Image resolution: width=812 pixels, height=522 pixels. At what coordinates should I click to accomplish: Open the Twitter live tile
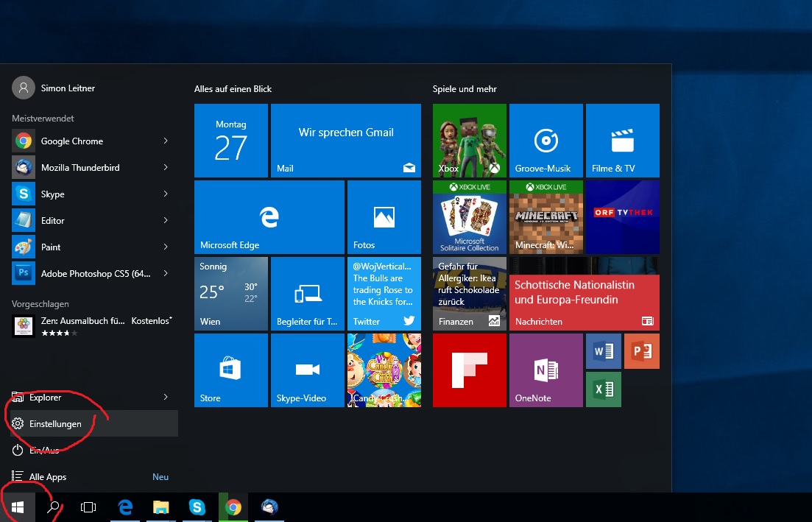[384, 294]
